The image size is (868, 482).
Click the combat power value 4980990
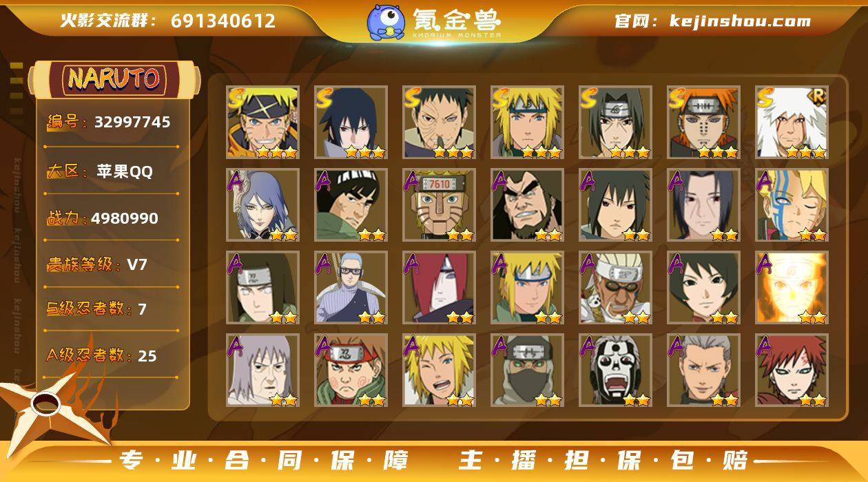pyautogui.click(x=125, y=218)
